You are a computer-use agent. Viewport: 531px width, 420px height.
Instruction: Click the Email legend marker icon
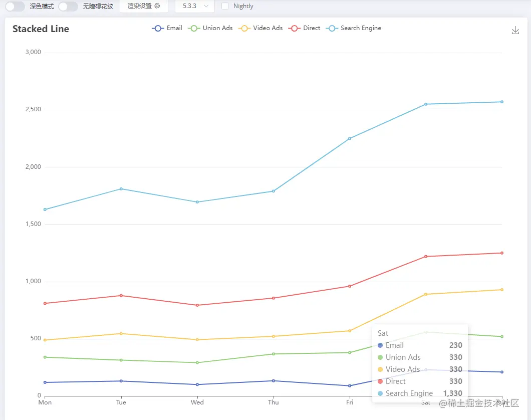(158, 29)
